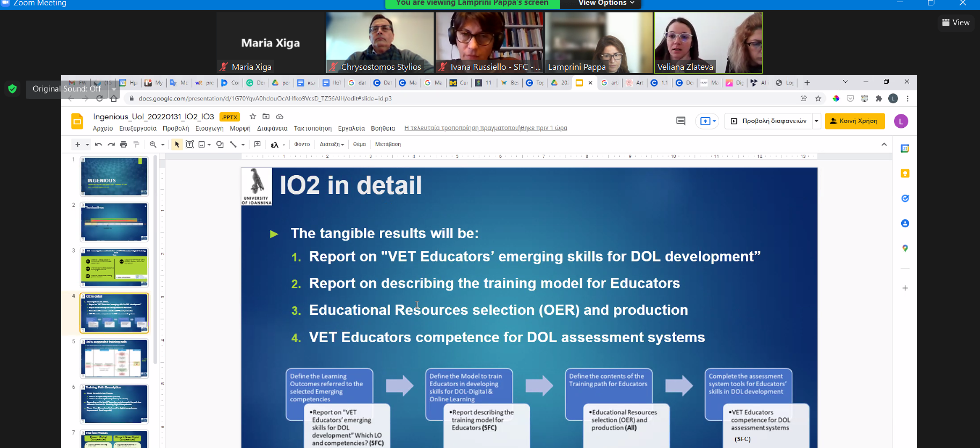
Task: Click the Chrome home button
Action: [x=114, y=98]
